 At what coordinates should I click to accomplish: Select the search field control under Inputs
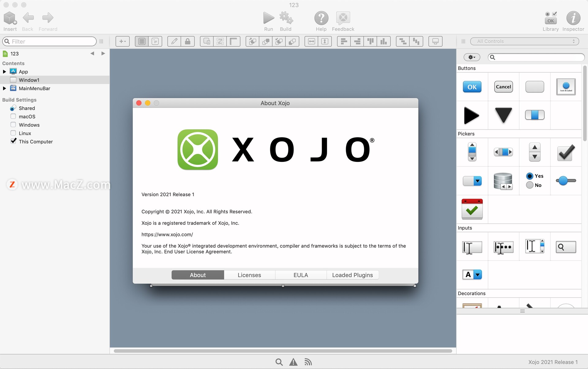pyautogui.click(x=566, y=247)
